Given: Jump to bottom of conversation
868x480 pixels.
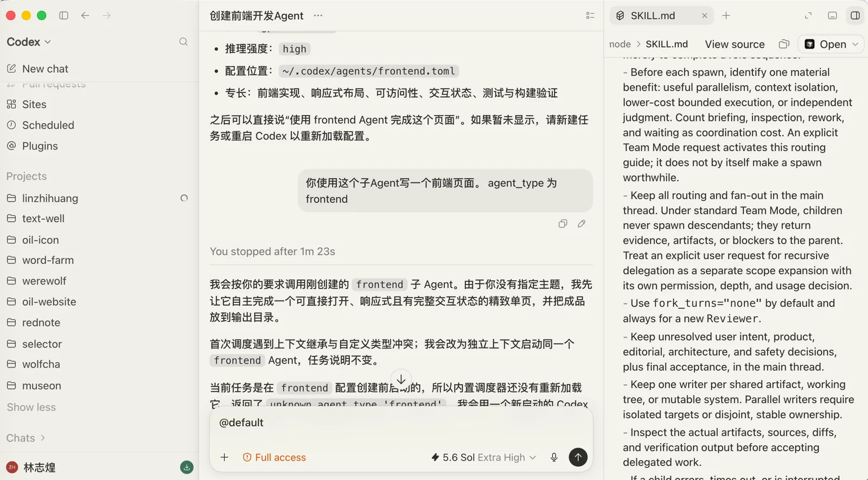Looking at the screenshot, I should (x=401, y=379).
